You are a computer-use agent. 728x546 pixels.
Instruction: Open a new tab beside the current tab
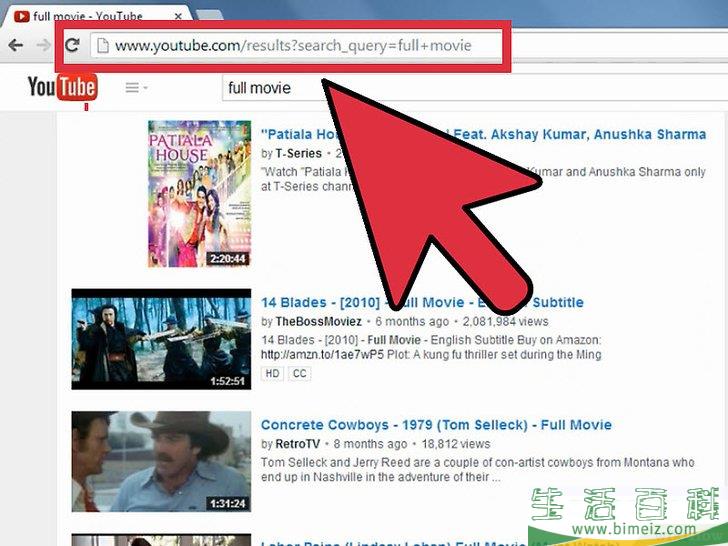tap(209, 15)
